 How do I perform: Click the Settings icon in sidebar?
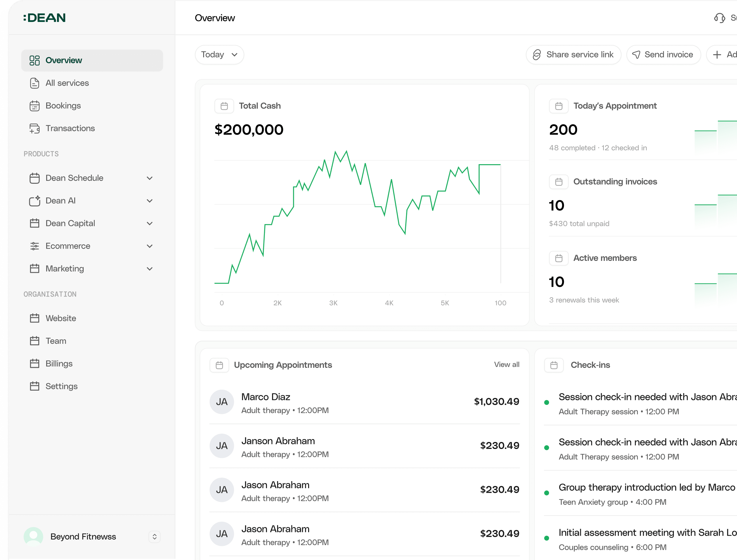(34, 386)
